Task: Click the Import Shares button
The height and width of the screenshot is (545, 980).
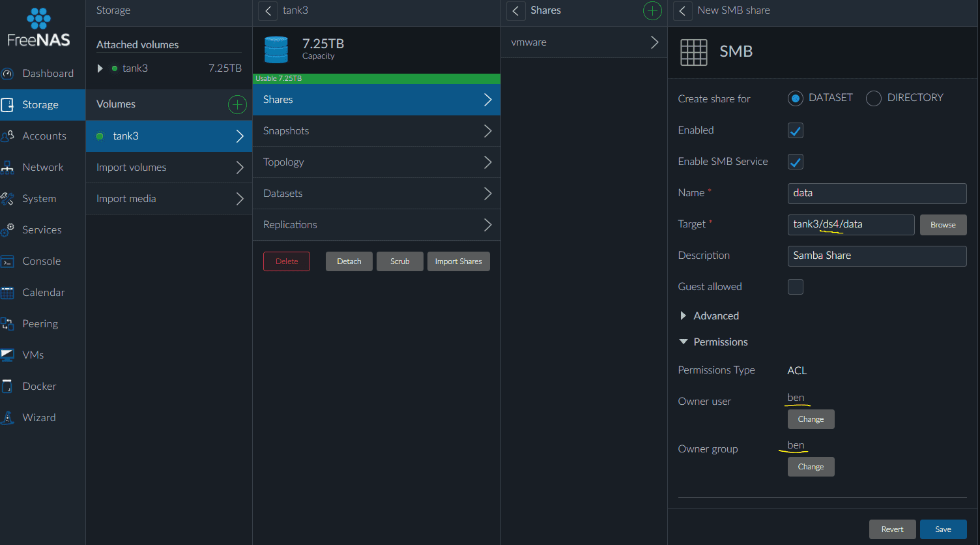Action: [459, 261]
